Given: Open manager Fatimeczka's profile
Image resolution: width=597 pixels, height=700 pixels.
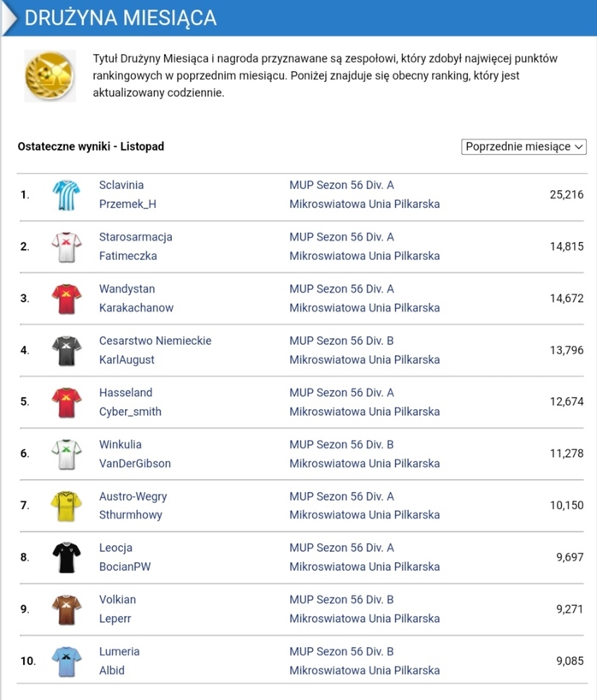Looking at the screenshot, I should 128,256.
